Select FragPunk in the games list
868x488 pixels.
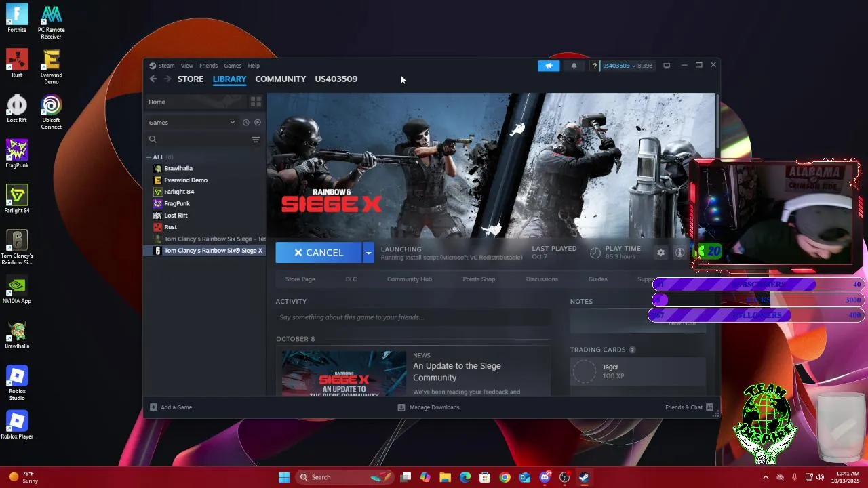pyautogui.click(x=177, y=203)
